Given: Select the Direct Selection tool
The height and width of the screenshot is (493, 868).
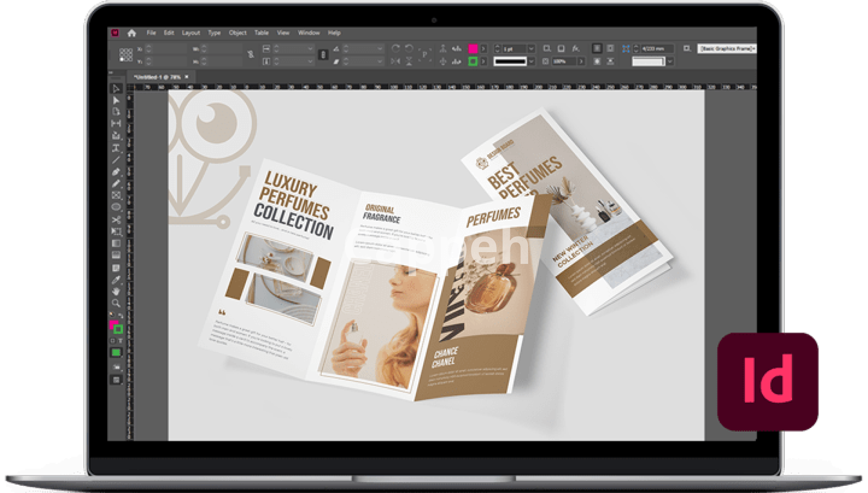Looking at the screenshot, I should coord(116,100).
